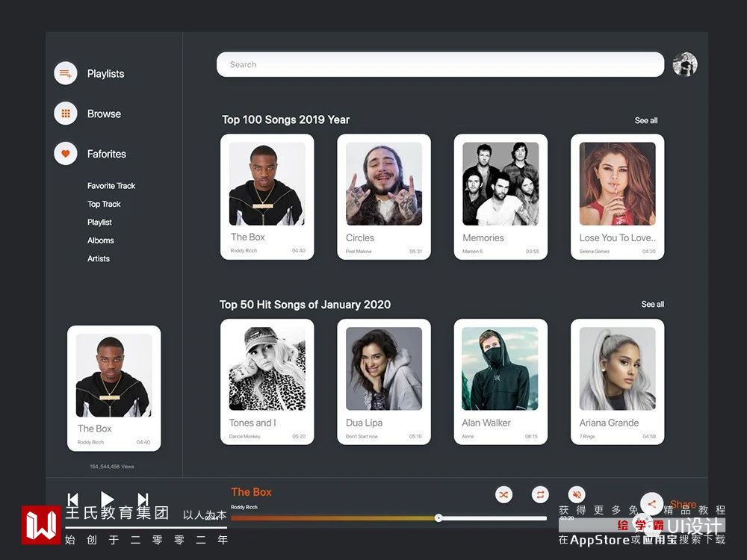Select Favorite Track in sidebar
Viewport: 747px width, 560px height.
click(x=111, y=186)
